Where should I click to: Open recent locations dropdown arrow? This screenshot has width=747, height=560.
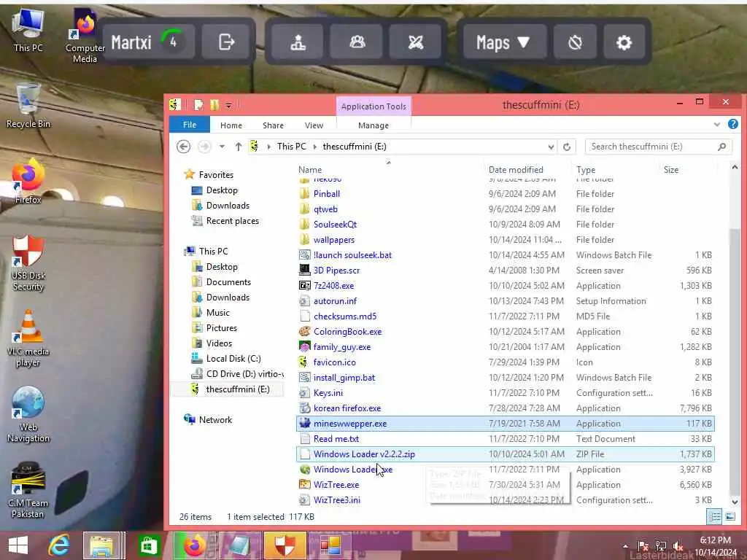[x=222, y=147]
